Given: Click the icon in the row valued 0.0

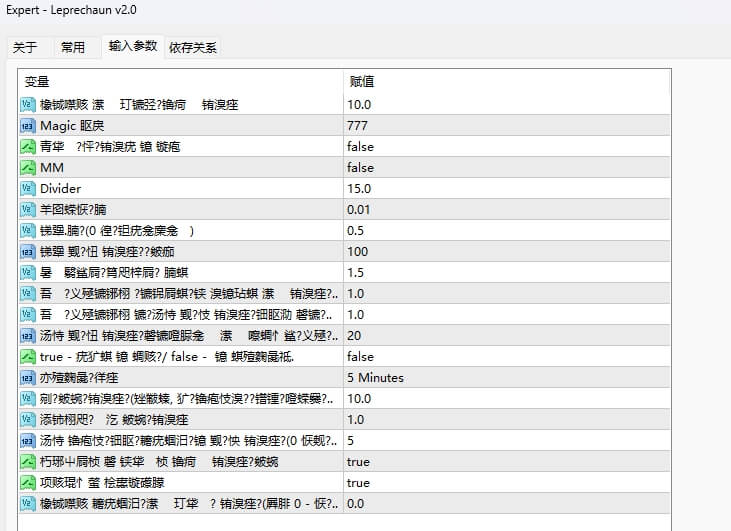Looking at the screenshot, I should 28,503.
